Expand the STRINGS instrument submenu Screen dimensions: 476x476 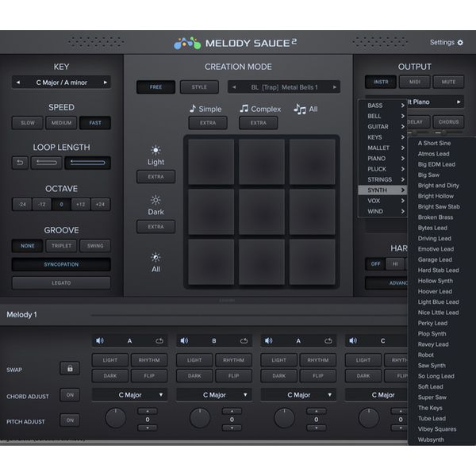pyautogui.click(x=382, y=179)
